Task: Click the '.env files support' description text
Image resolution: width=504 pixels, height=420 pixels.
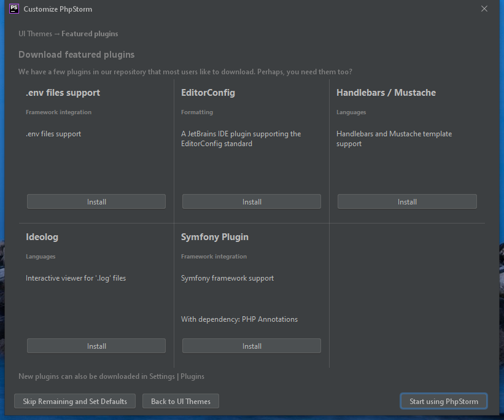Action: [x=53, y=134]
